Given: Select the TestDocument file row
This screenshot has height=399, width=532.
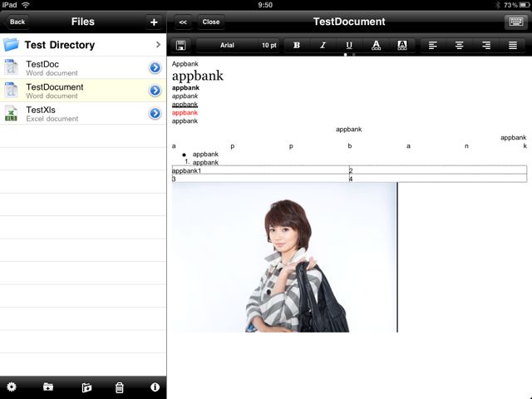Looking at the screenshot, I should (x=83, y=91).
